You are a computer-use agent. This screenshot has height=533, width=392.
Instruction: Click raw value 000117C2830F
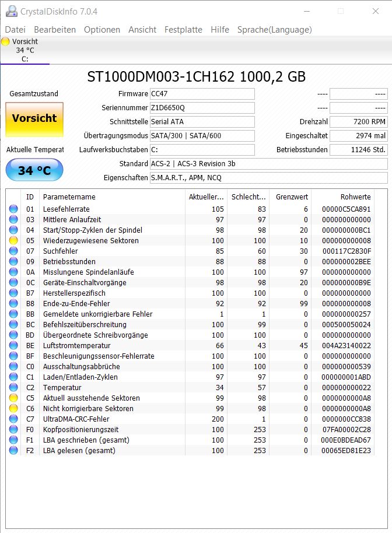click(x=346, y=251)
